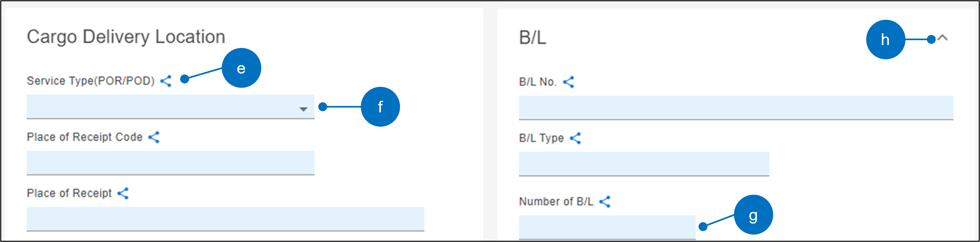The image size is (980, 242).
Task: Click share icon after the Place of Receipt label
Action: [123, 193]
